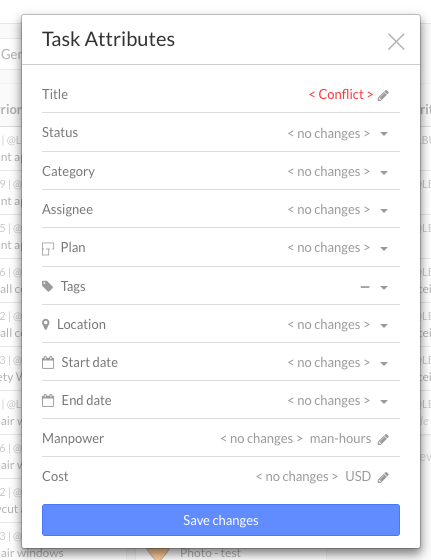The height and width of the screenshot is (560, 431).
Task: Click the red Conflict title value
Action: 341,95
